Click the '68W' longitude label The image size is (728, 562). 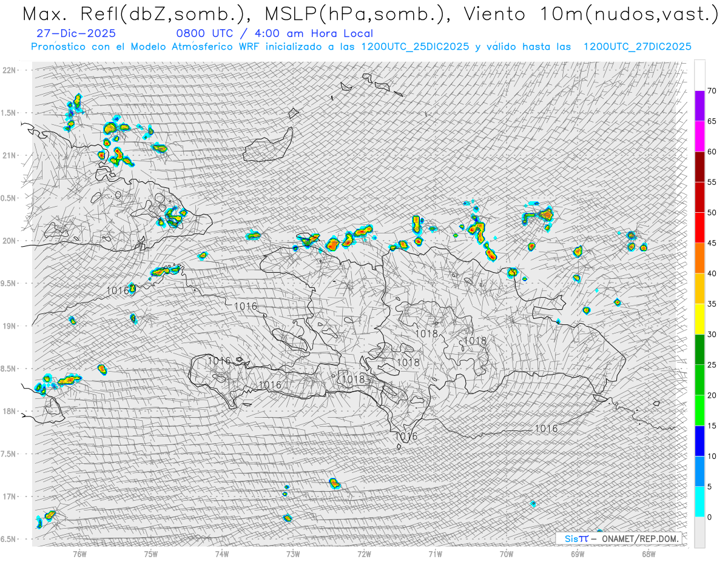649,553
